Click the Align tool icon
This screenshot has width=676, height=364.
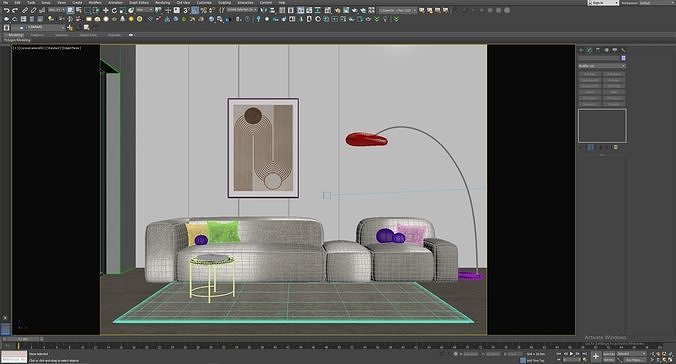point(272,10)
